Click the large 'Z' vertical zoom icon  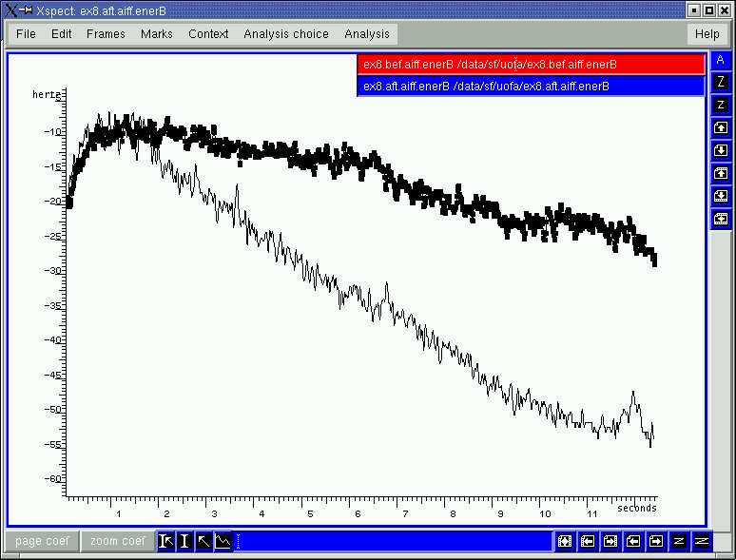721,82
